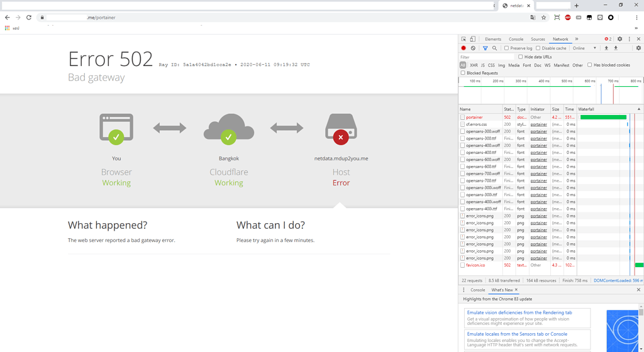Screen dimensions: 644x352
Task: Open the DevTools three-dot customize menu
Action: 629,39
